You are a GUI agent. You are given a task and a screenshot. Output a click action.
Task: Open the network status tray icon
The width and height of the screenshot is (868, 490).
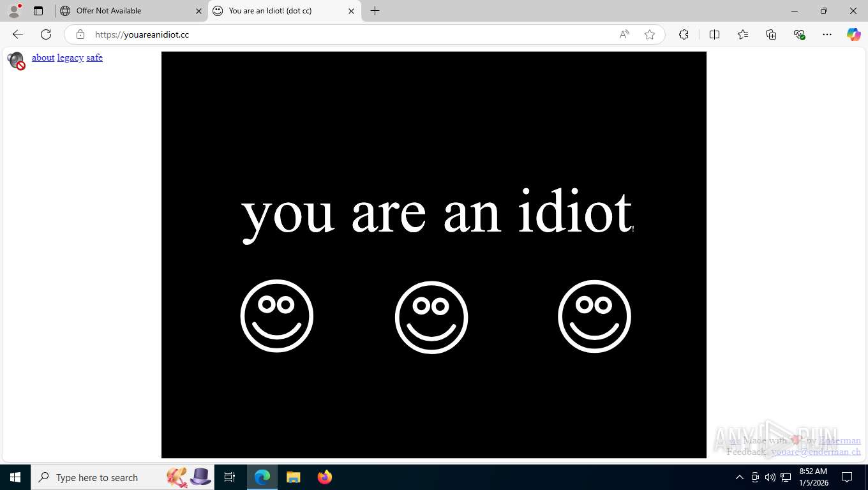tap(786, 477)
